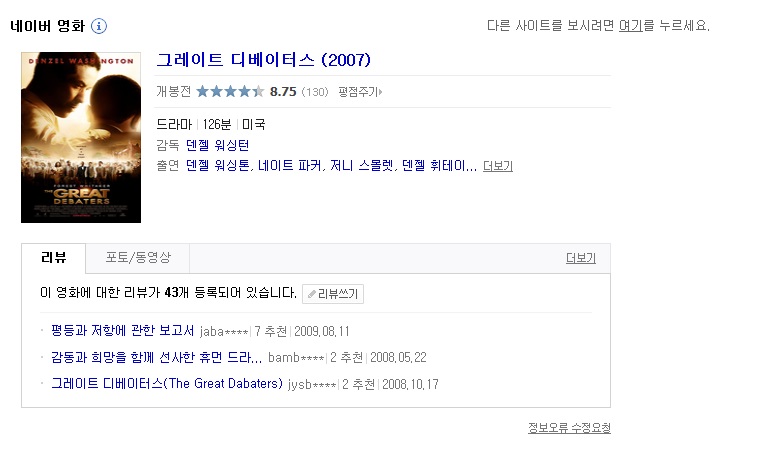This screenshot has width=759, height=450.
Task: Click the 여기 link for other sites
Action: pos(630,26)
